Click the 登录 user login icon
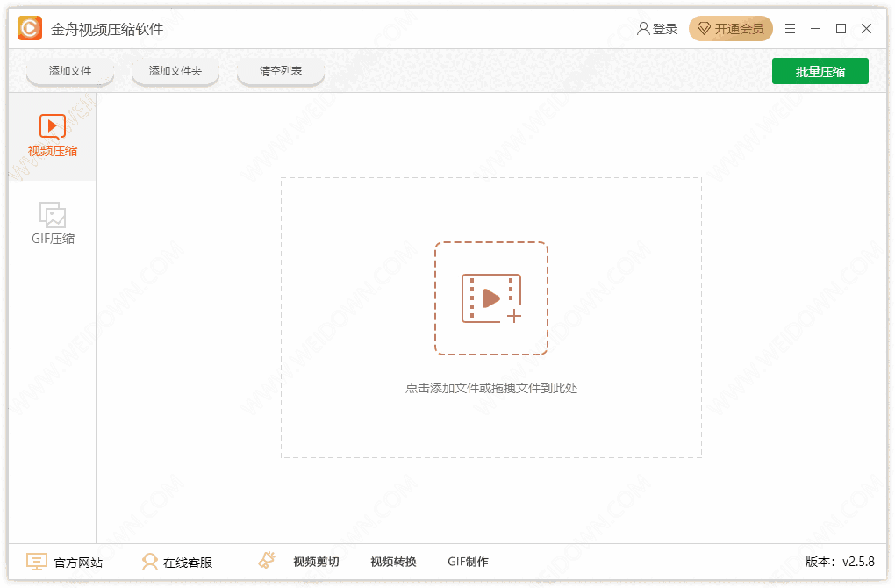This screenshot has width=895, height=588. (x=644, y=29)
